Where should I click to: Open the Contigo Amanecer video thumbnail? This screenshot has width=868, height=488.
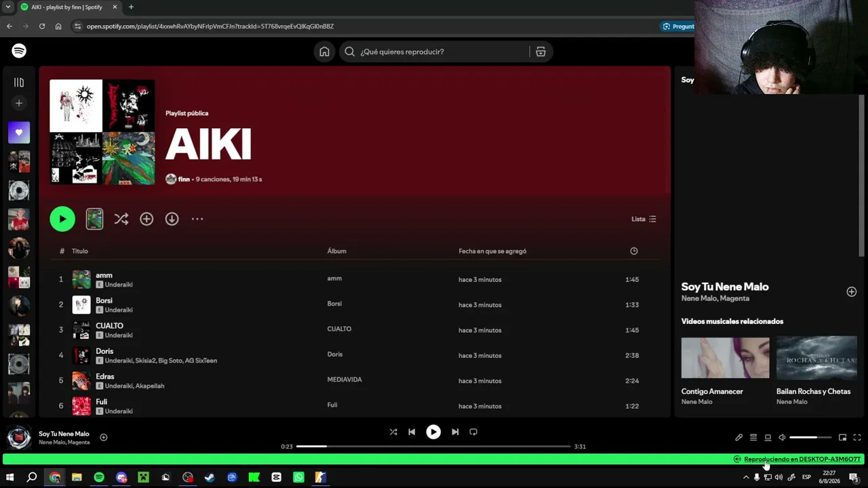pos(725,357)
